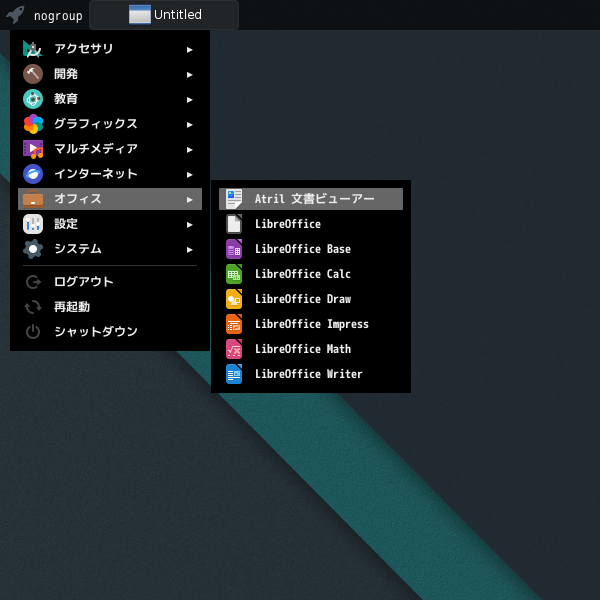Click the Untitled taskbar window button
This screenshot has height=600, width=600.
coord(164,15)
